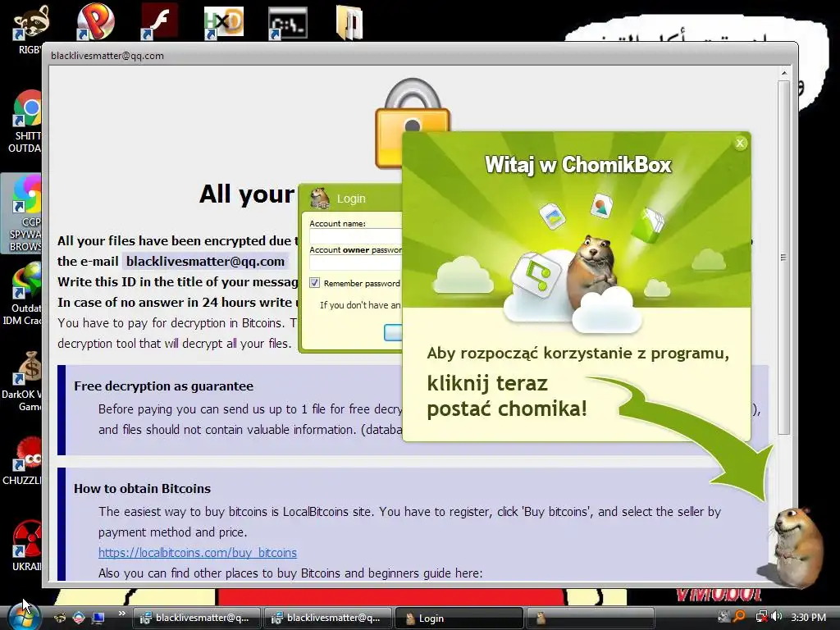Open the localbitcoins.com buy_bitcoins link
840x630 pixels.
(x=197, y=552)
